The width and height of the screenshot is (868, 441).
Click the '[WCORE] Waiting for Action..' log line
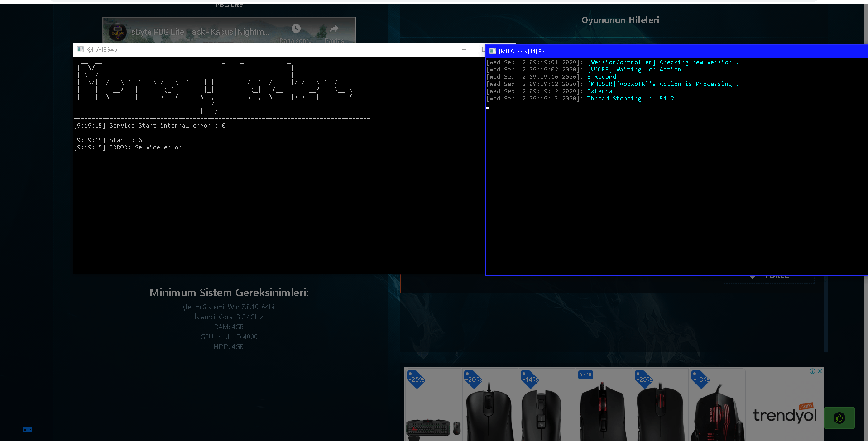click(x=587, y=70)
